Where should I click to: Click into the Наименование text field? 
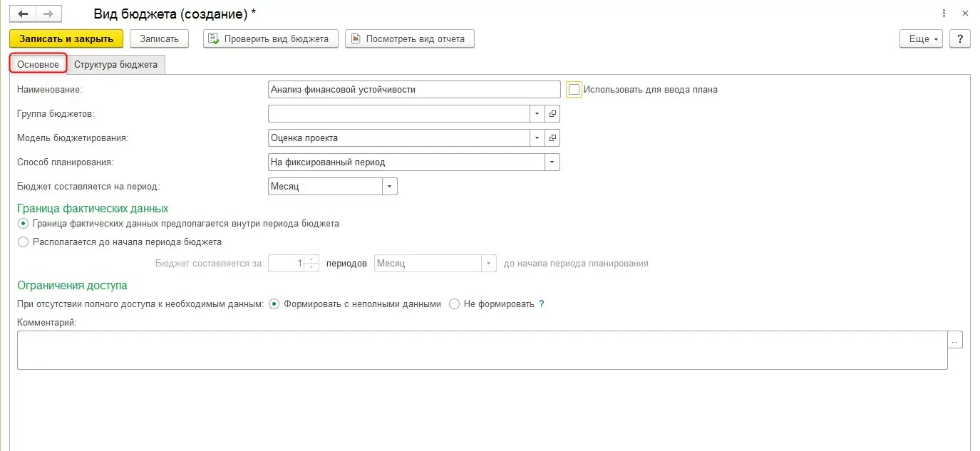click(413, 90)
